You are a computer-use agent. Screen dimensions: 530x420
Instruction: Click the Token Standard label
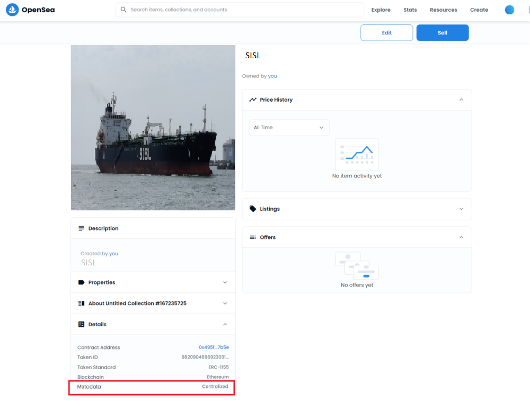[x=96, y=367]
